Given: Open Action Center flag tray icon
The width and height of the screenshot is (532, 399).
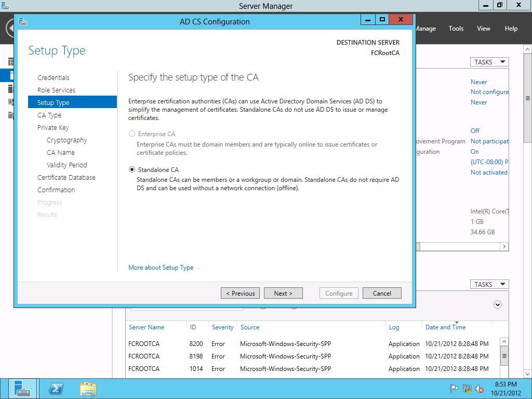Looking at the screenshot, I should pos(454,389).
